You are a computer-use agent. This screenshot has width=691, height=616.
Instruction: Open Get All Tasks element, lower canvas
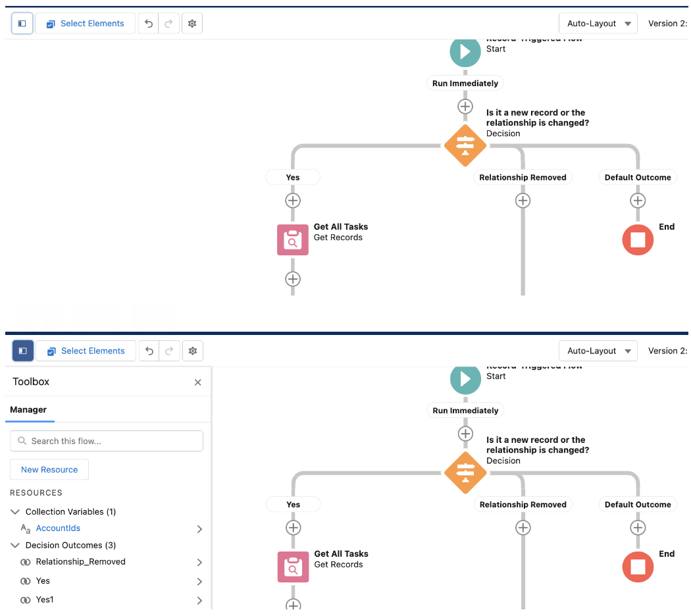click(x=293, y=567)
